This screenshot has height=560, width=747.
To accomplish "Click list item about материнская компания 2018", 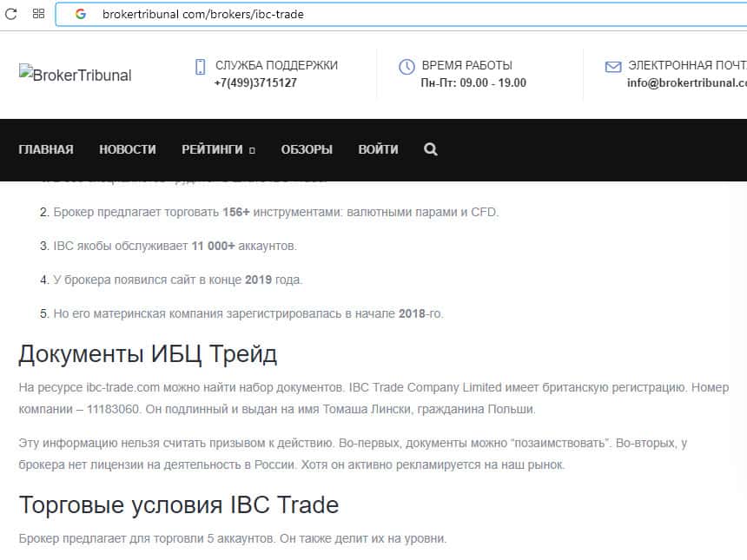I will (x=241, y=313).
